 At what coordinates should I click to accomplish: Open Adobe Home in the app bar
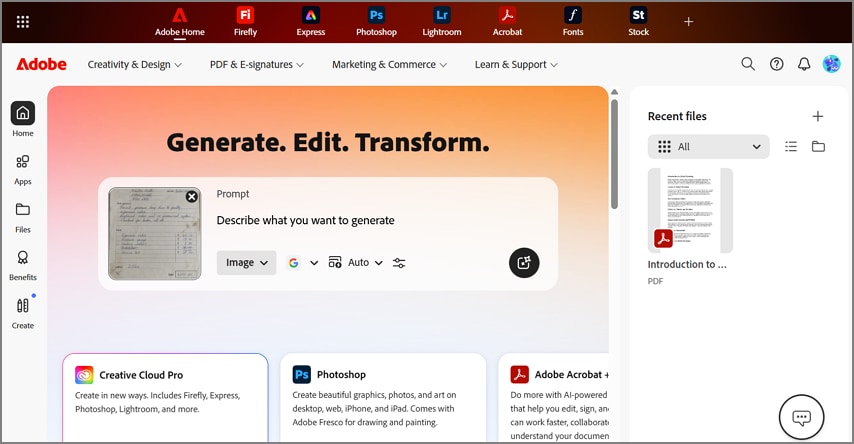coord(180,22)
